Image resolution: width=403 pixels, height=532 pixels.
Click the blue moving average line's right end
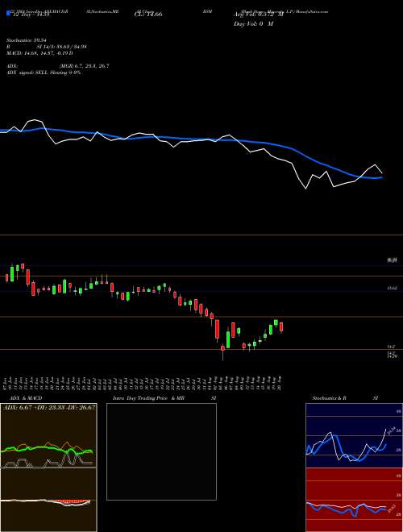click(x=381, y=177)
